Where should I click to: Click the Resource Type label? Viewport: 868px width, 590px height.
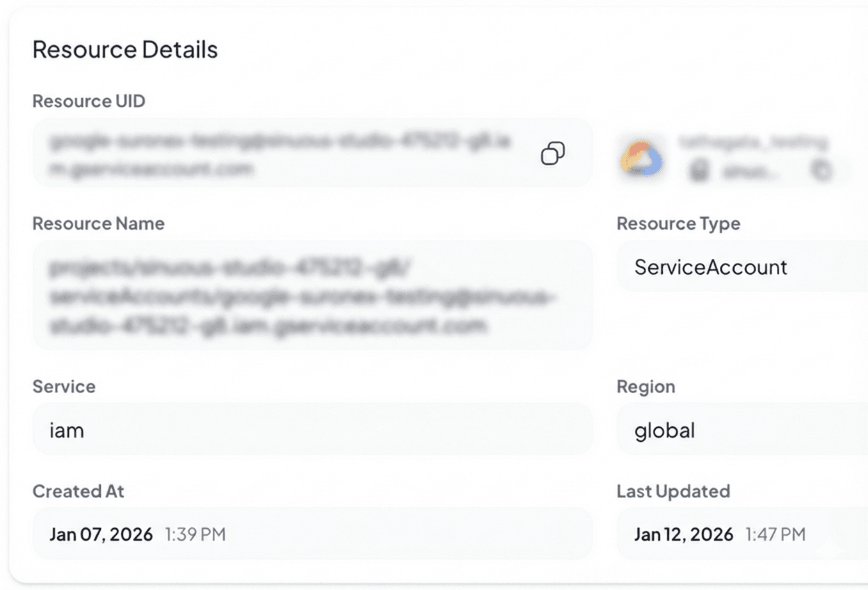click(x=678, y=223)
